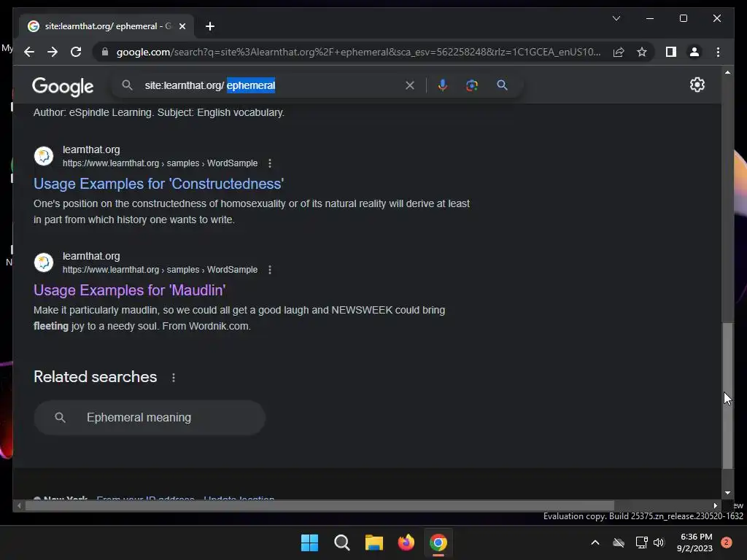Click the learnthat.org Constructedness breadcrumb URL
747x560 pixels.
point(160,163)
